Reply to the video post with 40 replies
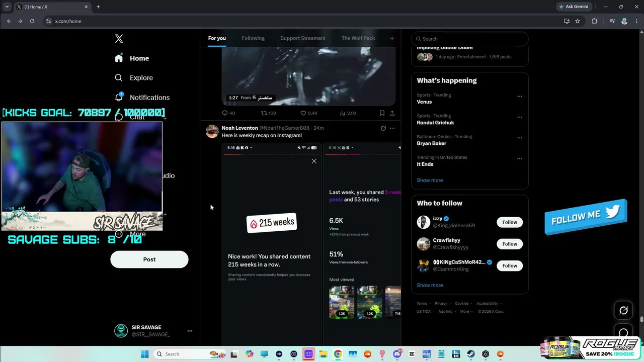 228,113
